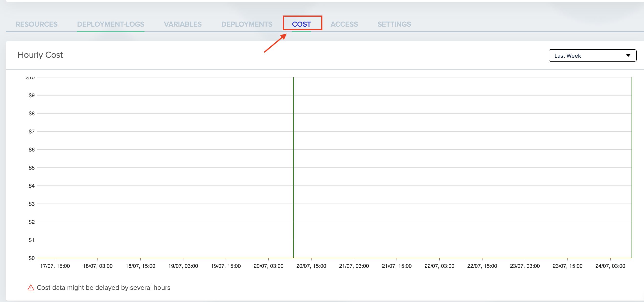The width and height of the screenshot is (644, 302).
Task: Open the ACCESS tab
Action: coord(344,24)
